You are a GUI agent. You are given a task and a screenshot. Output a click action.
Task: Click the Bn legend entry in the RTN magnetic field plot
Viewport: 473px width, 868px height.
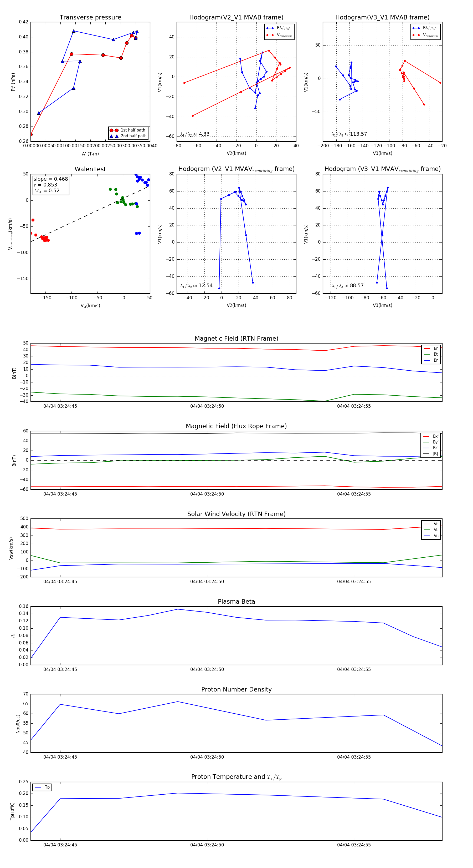431,360
